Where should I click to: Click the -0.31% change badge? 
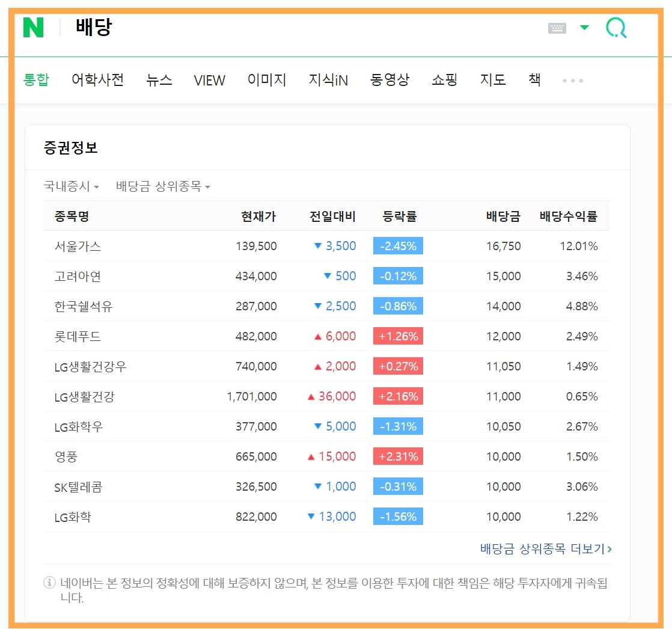click(398, 486)
